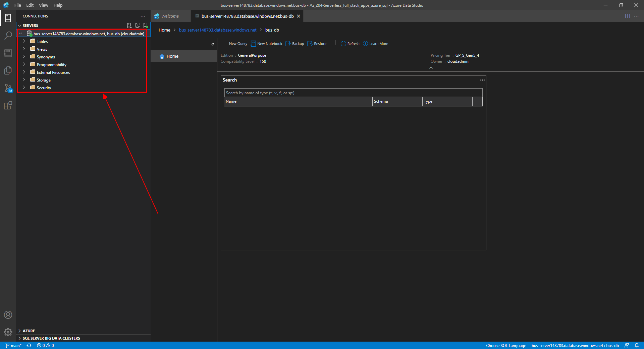Switch to the Welcome tab
Viewport: 644px width, 349px height.
(x=170, y=16)
